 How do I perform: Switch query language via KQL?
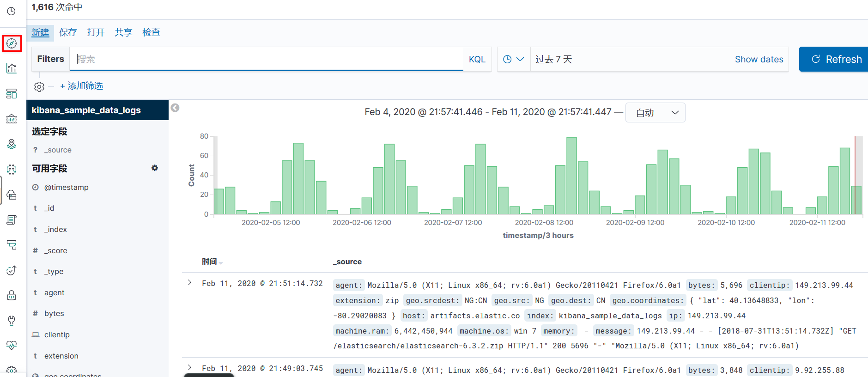point(477,59)
